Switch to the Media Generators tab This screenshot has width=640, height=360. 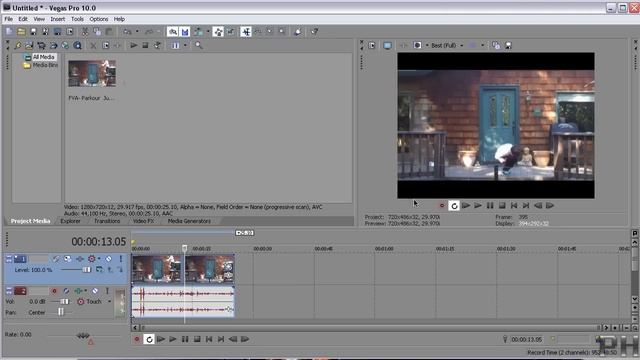click(189, 221)
